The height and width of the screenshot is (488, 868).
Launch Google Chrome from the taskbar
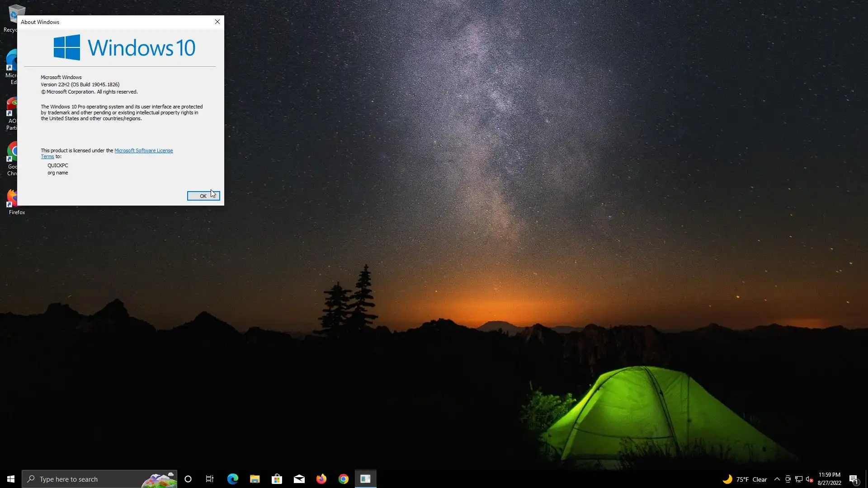344,479
